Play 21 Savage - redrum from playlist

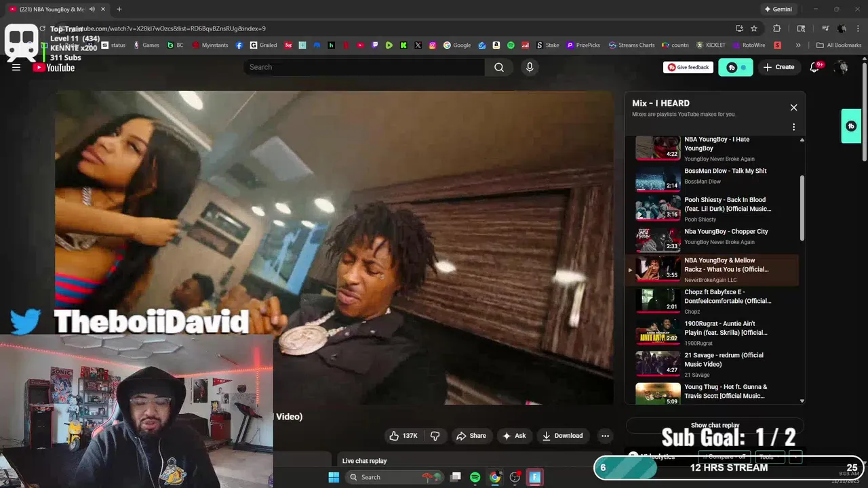point(715,364)
